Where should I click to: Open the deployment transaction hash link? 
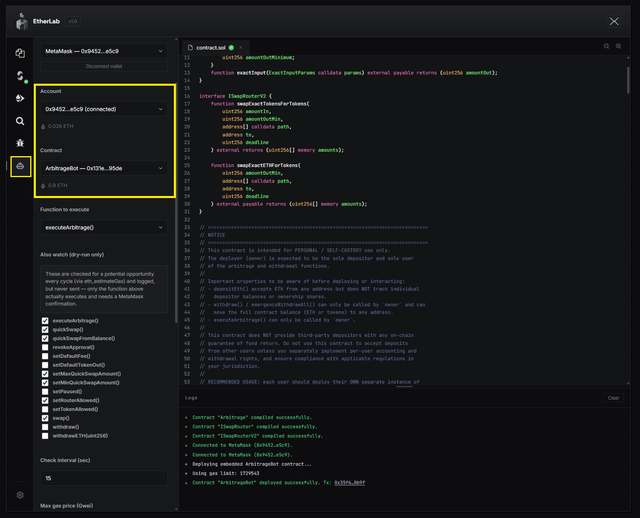349,482
